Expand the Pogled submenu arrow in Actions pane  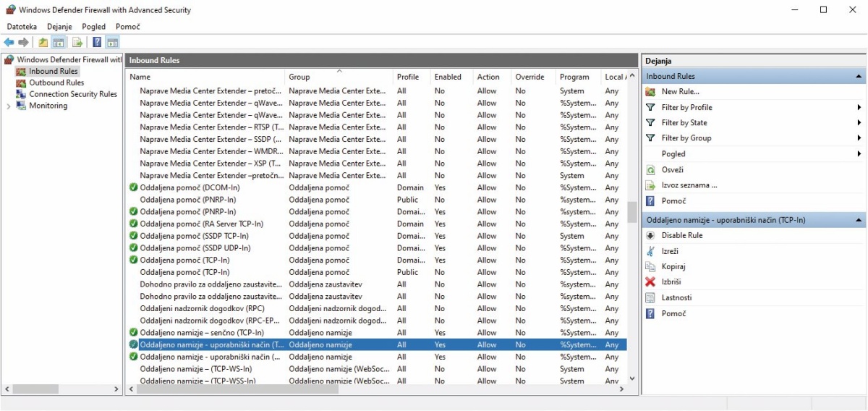coord(859,153)
